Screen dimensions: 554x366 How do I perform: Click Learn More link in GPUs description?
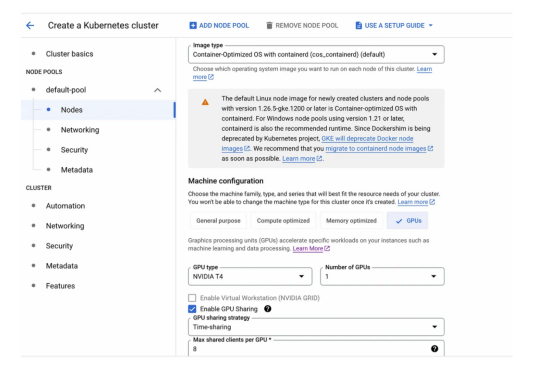308,249
